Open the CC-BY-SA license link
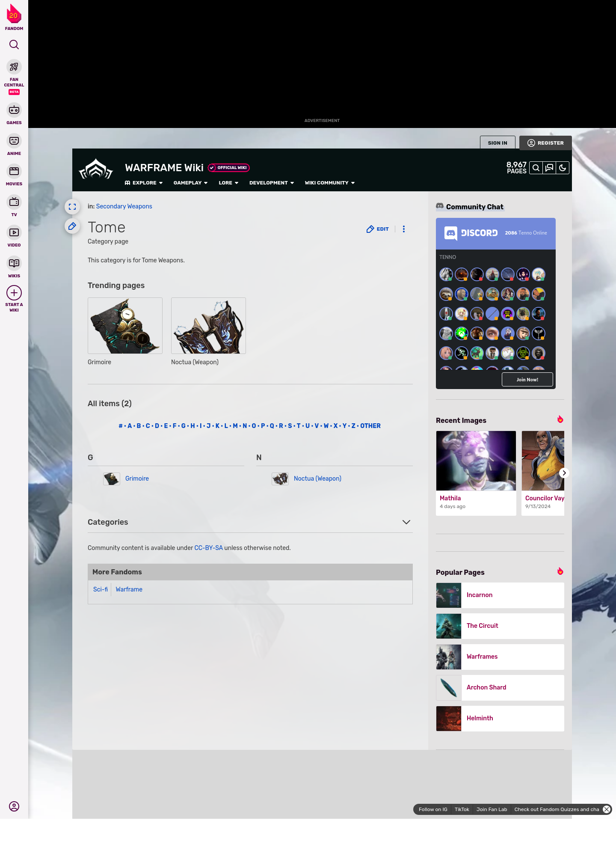Screen dimensions: 616x856 click(208, 548)
